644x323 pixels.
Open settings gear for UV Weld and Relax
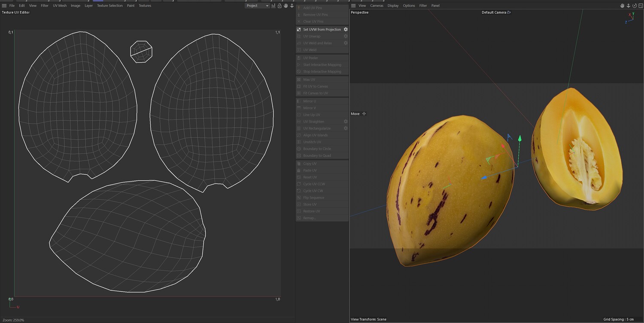tap(346, 43)
